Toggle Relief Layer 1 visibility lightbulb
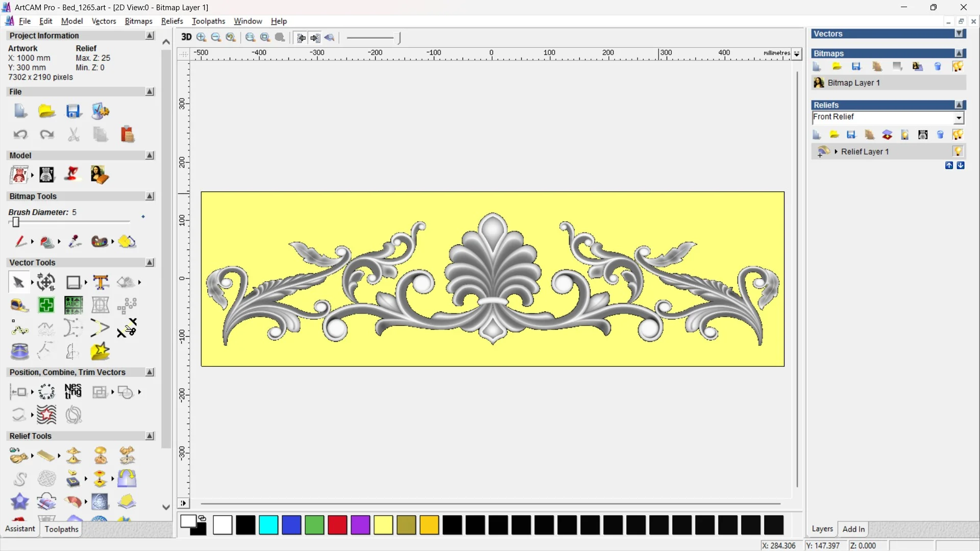 point(958,152)
